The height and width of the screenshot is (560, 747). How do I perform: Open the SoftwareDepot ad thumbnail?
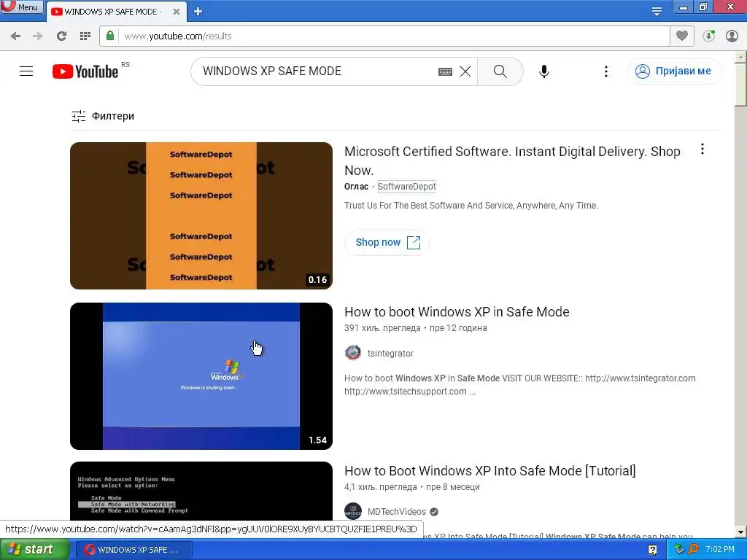(201, 216)
